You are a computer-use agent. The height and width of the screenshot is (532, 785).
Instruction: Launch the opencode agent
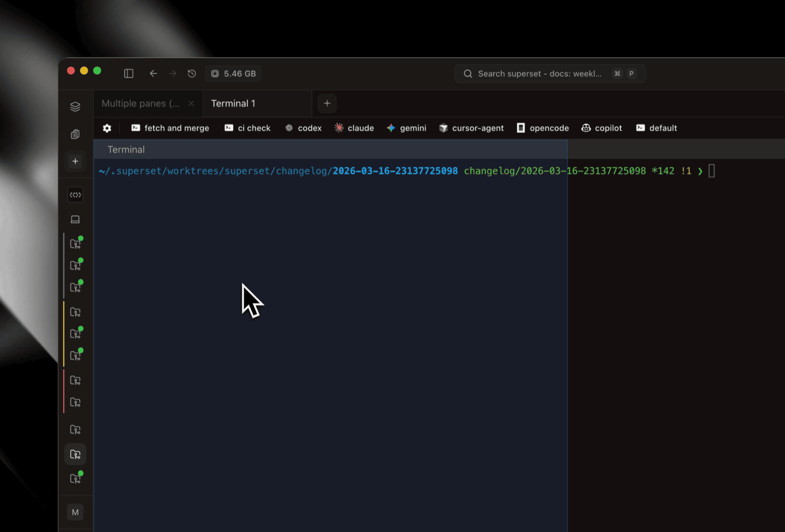click(x=543, y=128)
